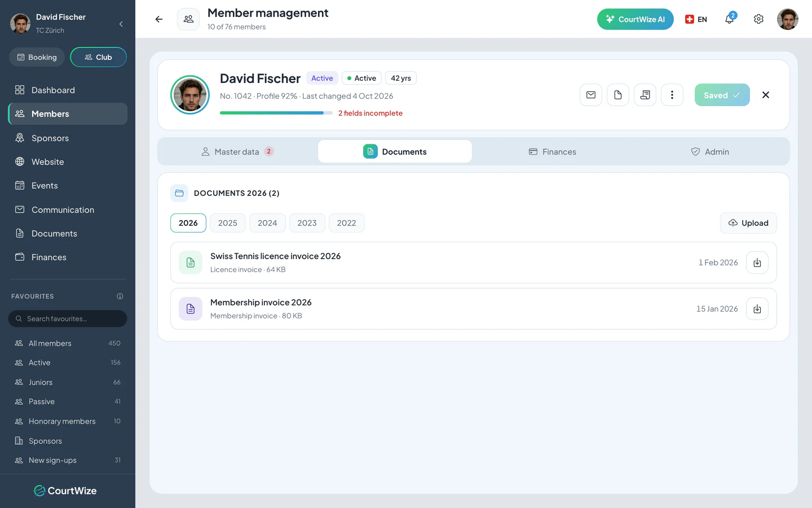Open Members in sidebar
Image resolution: width=812 pixels, height=508 pixels.
(x=68, y=113)
